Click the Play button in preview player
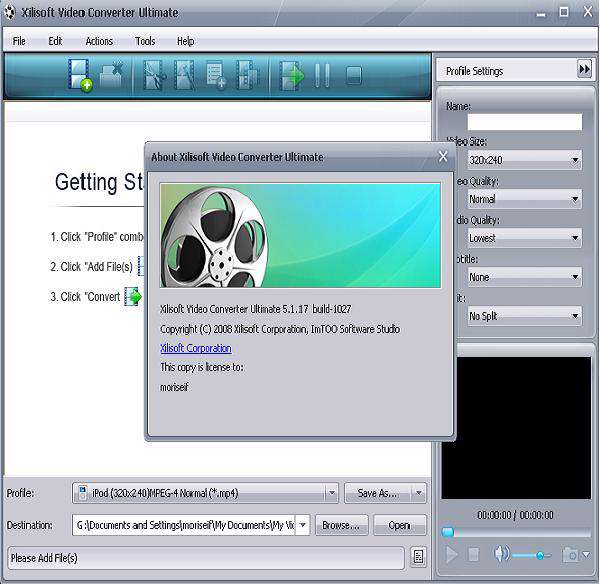Image resolution: width=600 pixels, height=584 pixels. point(451,554)
